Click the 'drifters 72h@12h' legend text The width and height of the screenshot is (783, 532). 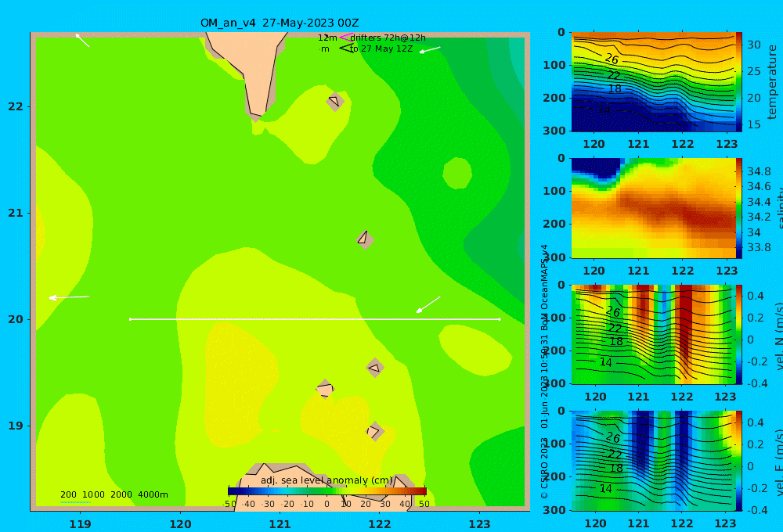(388, 38)
